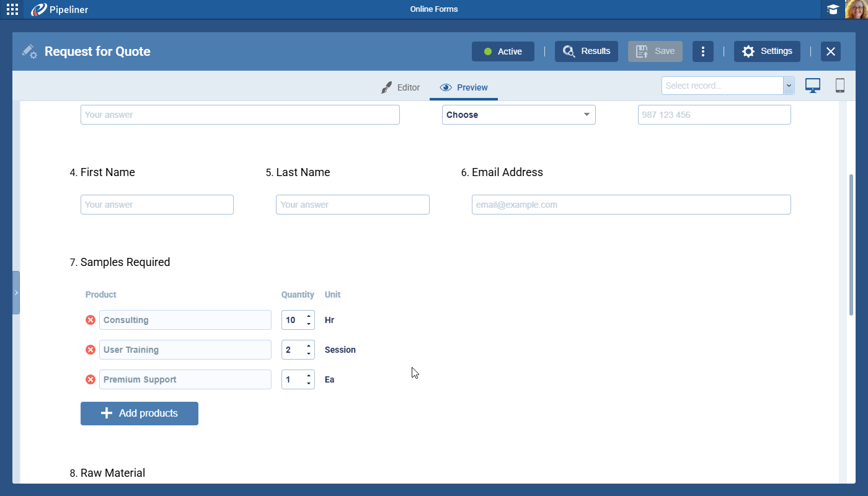The height and width of the screenshot is (496, 868).
Task: Select the Preview tab
Action: [464, 87]
